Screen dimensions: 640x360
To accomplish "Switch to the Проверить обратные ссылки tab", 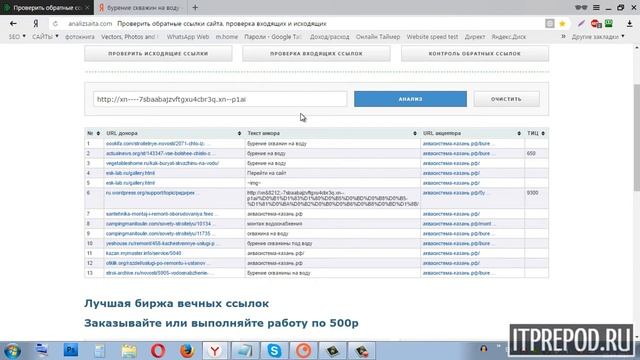I will (x=47, y=7).
